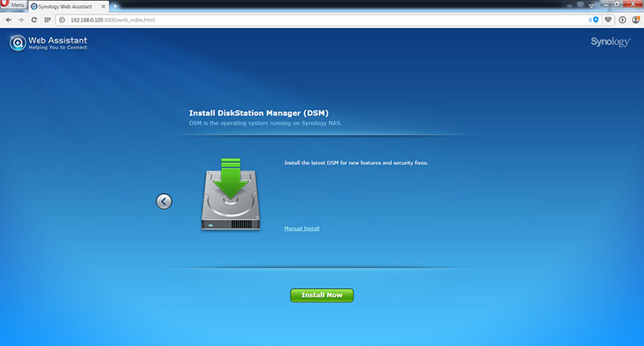
Task: Click the 'Helping You to Connect' tagline
Action: (58, 47)
